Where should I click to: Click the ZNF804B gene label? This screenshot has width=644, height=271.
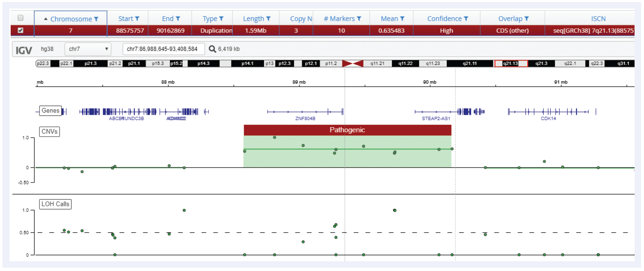pos(305,119)
